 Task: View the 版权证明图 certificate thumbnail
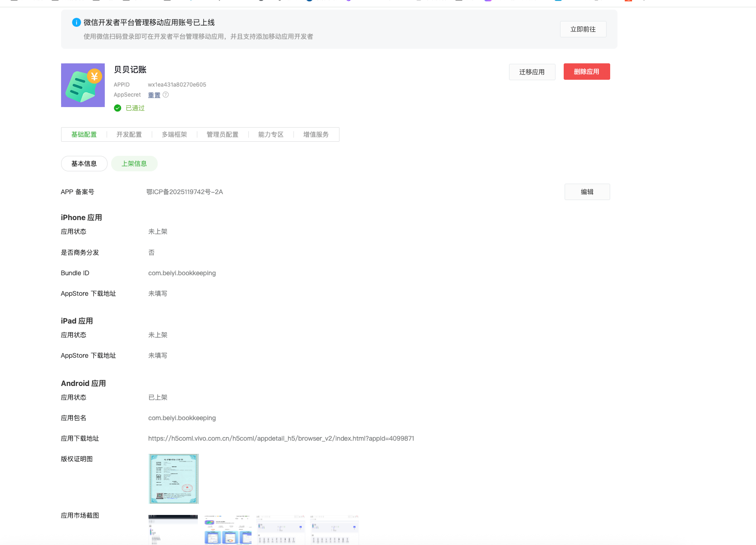click(x=174, y=479)
